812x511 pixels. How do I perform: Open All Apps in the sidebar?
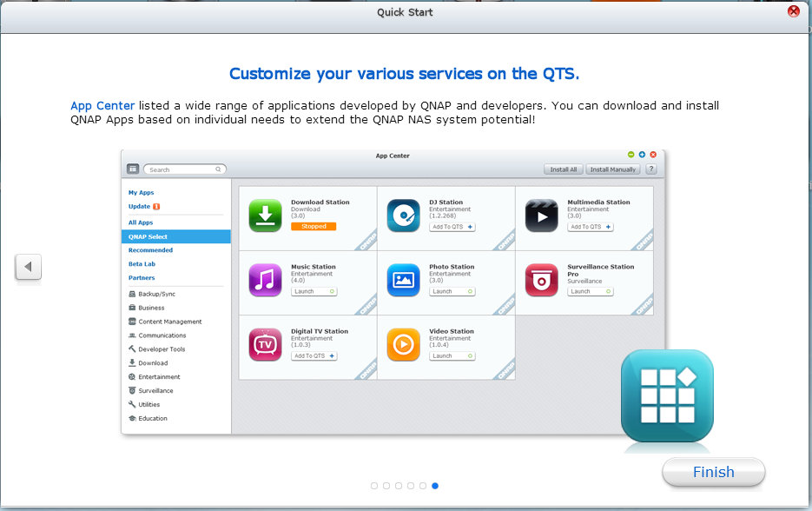point(141,222)
